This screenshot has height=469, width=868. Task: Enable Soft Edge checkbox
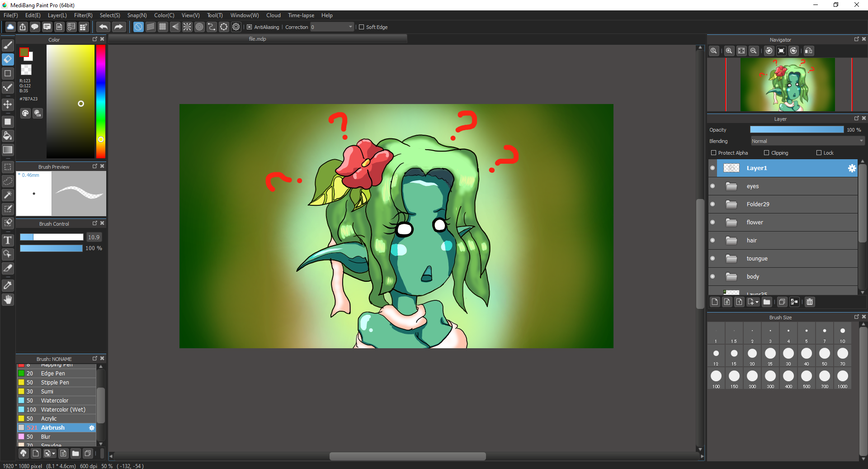pyautogui.click(x=361, y=27)
